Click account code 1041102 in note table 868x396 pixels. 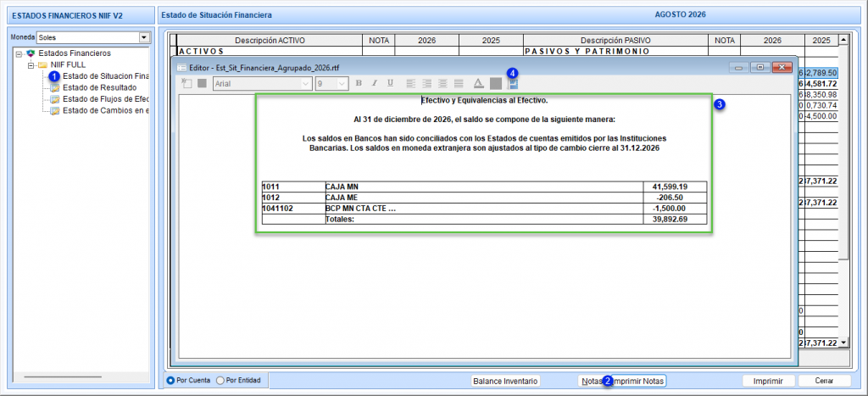275,209
